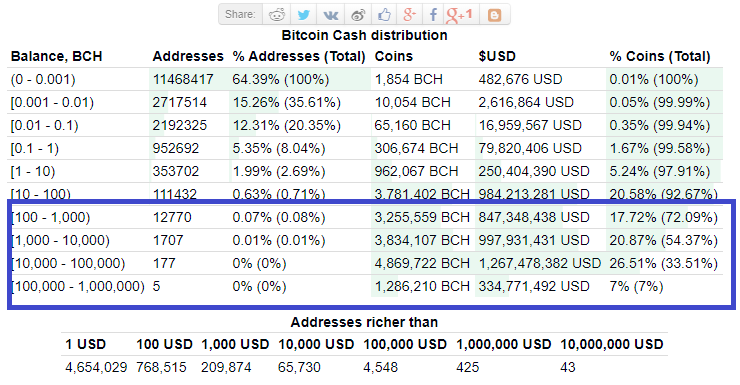The width and height of the screenshot is (740, 385).
Task: Click the 26.51% (33.51%) cell
Action: (x=664, y=263)
